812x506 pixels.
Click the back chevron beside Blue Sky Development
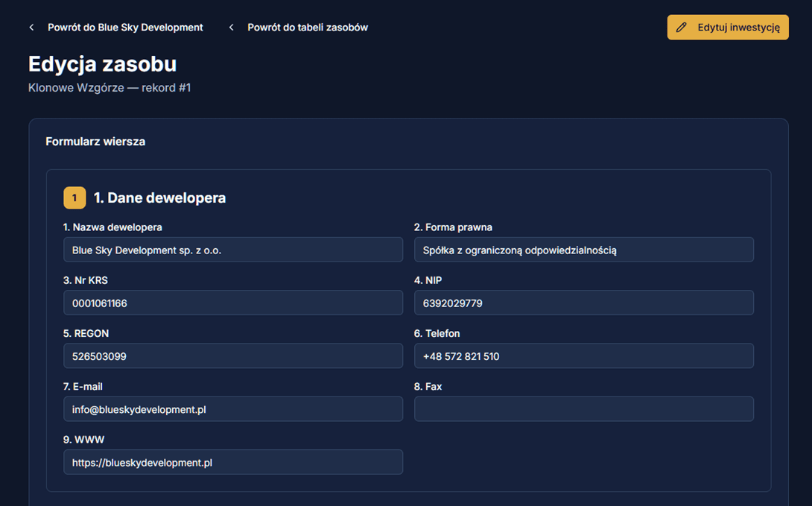click(31, 28)
